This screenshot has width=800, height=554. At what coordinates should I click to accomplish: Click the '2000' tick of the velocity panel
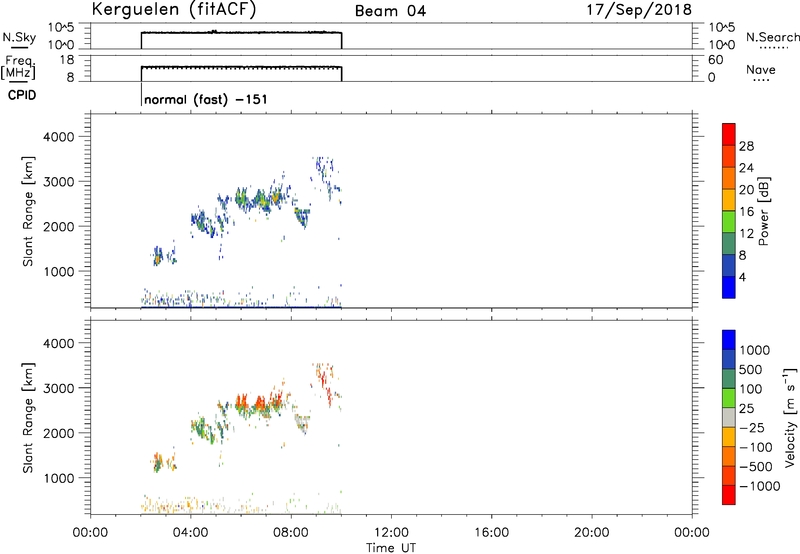coord(59,433)
